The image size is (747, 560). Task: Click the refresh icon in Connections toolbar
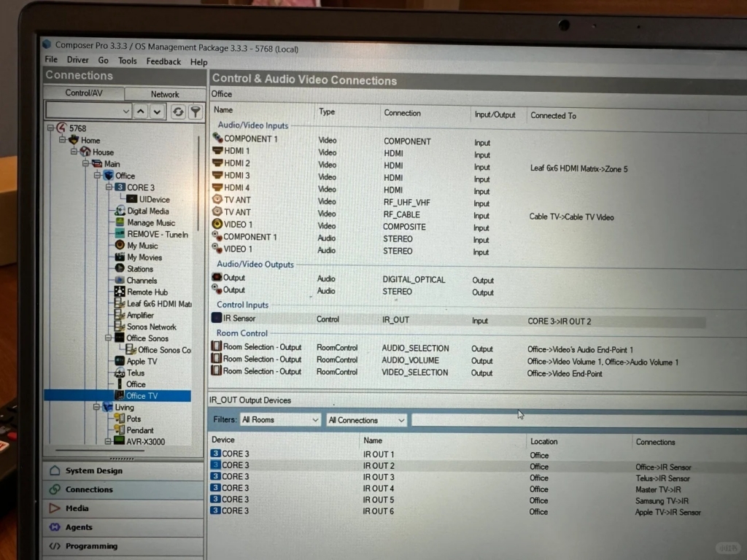pyautogui.click(x=178, y=112)
